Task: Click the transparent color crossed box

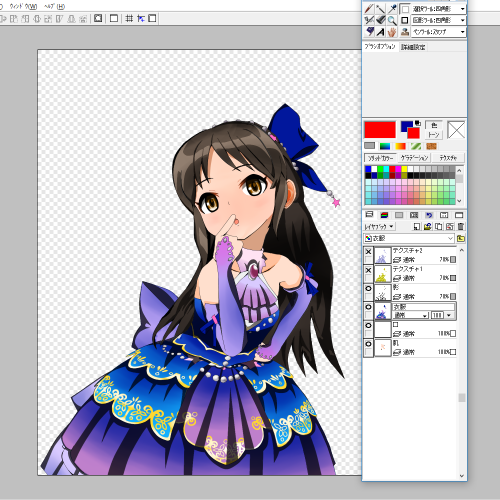Action: pyautogui.click(x=456, y=129)
